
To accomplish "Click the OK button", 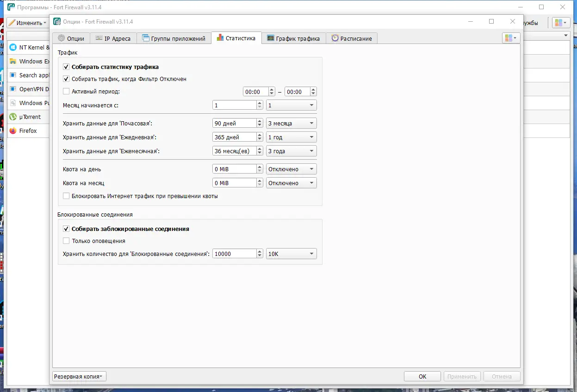I will [x=422, y=377].
